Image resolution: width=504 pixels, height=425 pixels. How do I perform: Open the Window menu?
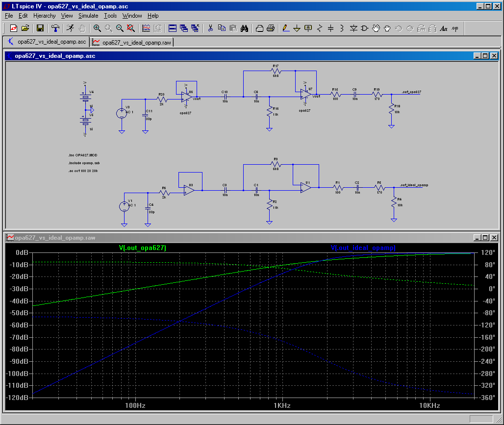coord(132,15)
